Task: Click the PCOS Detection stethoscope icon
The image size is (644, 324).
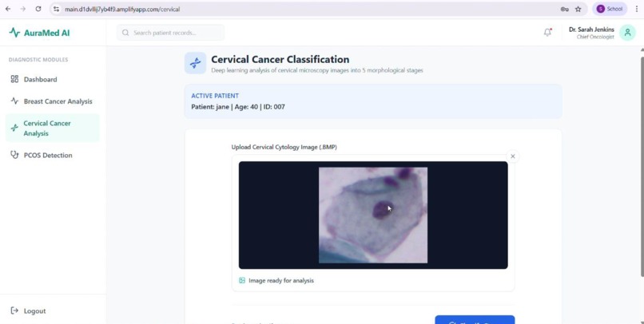Action: 14,155
